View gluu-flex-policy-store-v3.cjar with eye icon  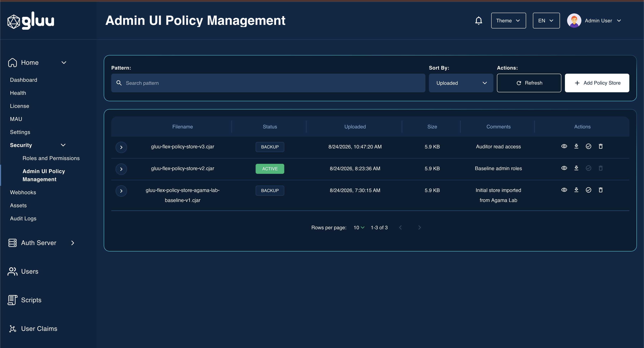coord(564,146)
